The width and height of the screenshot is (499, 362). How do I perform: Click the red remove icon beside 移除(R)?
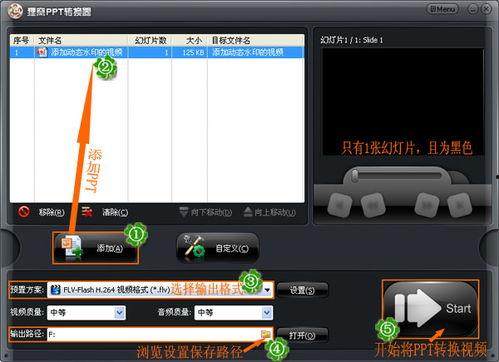24,211
